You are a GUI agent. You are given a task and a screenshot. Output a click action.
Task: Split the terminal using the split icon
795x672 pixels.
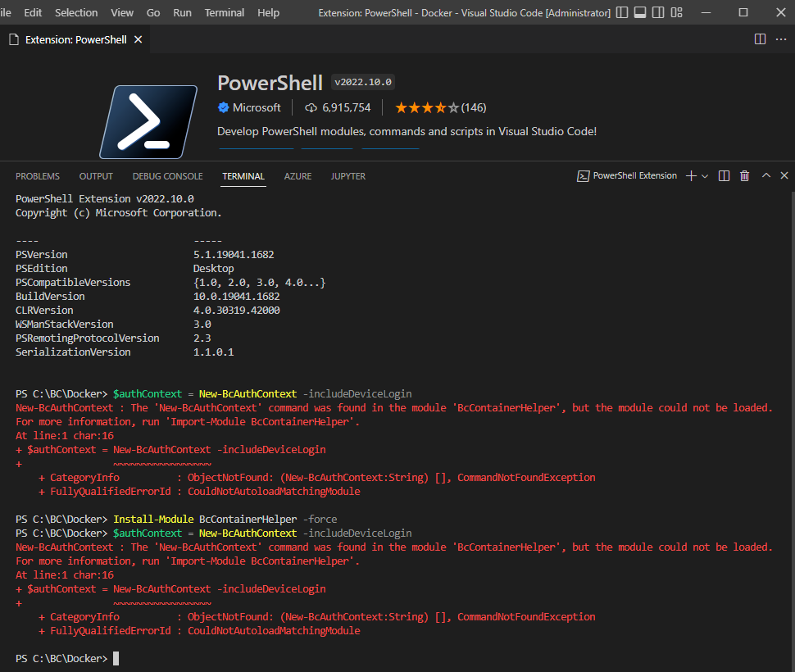pos(723,175)
